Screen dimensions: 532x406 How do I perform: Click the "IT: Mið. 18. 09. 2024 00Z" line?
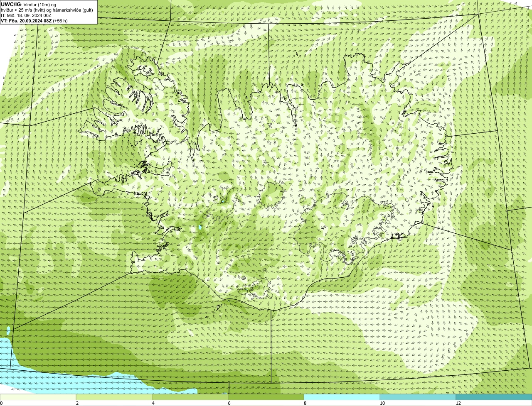click(x=26, y=15)
